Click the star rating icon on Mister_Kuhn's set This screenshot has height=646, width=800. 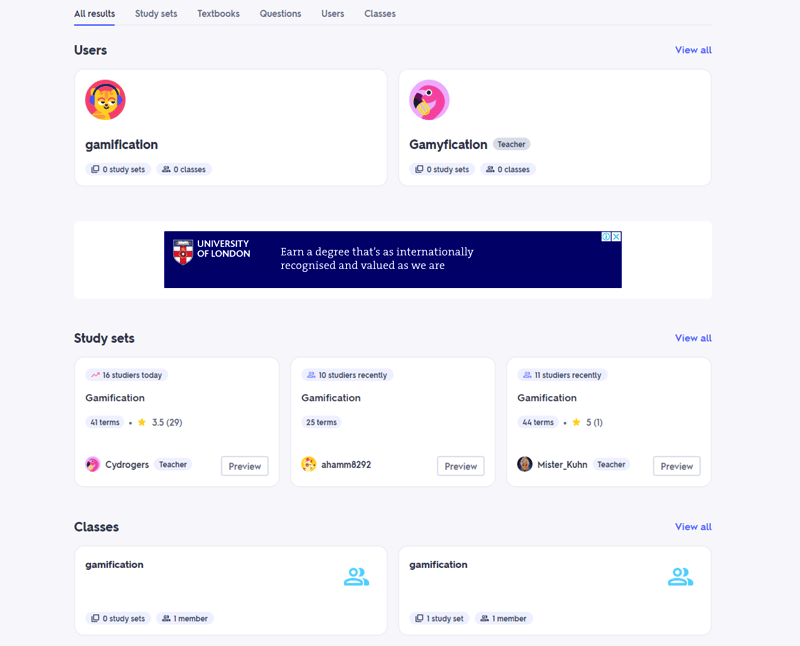click(x=575, y=422)
